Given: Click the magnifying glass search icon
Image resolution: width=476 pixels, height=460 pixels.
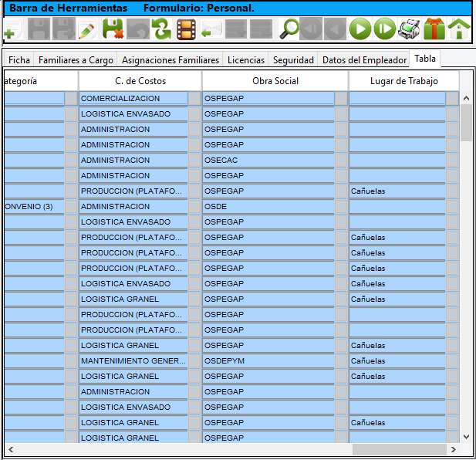Looking at the screenshot, I should tap(289, 30).
